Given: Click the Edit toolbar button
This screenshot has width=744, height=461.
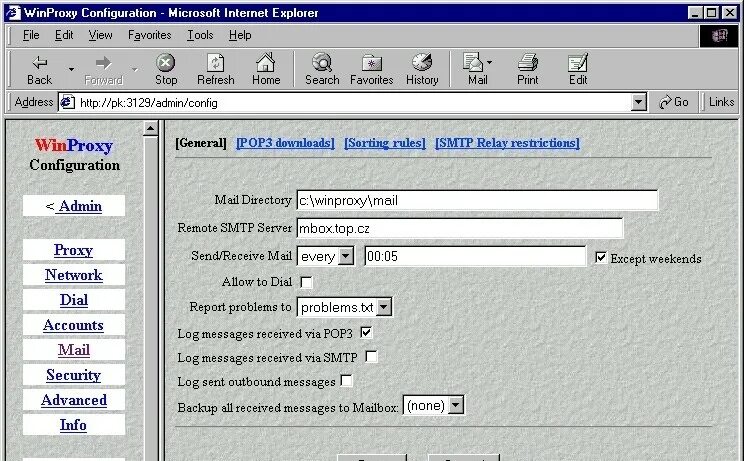Looking at the screenshot, I should pyautogui.click(x=578, y=69).
